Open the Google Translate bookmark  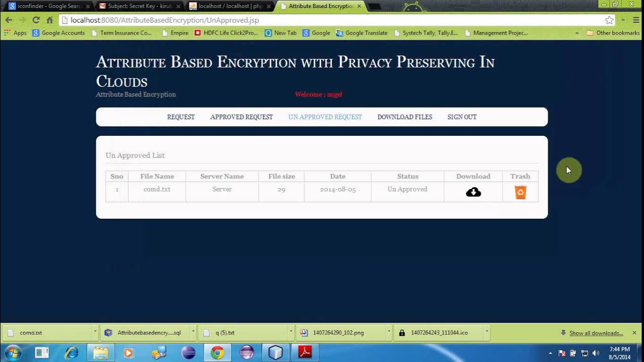(x=362, y=33)
